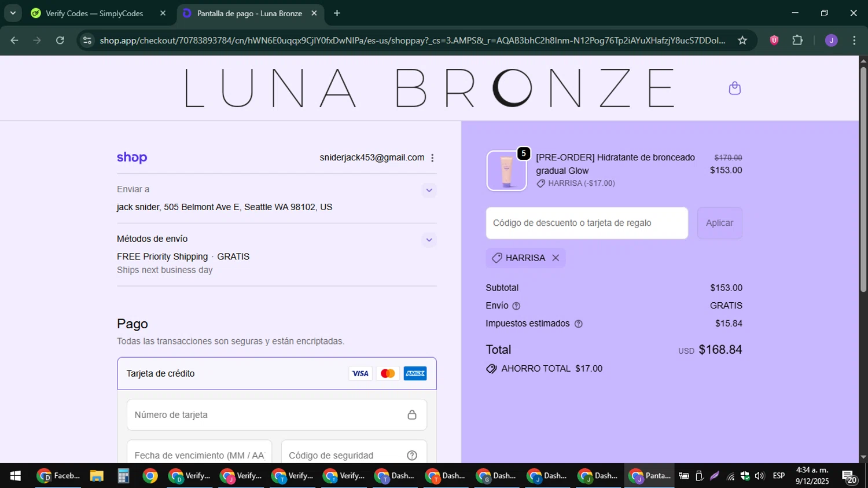Click the Shop Pay logo
This screenshot has height=488, width=868.
[x=132, y=157]
